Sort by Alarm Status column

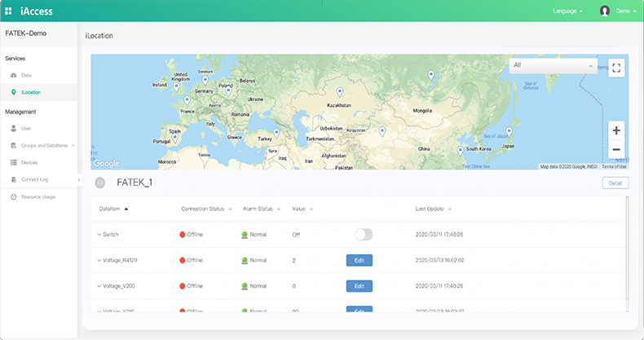(x=262, y=209)
